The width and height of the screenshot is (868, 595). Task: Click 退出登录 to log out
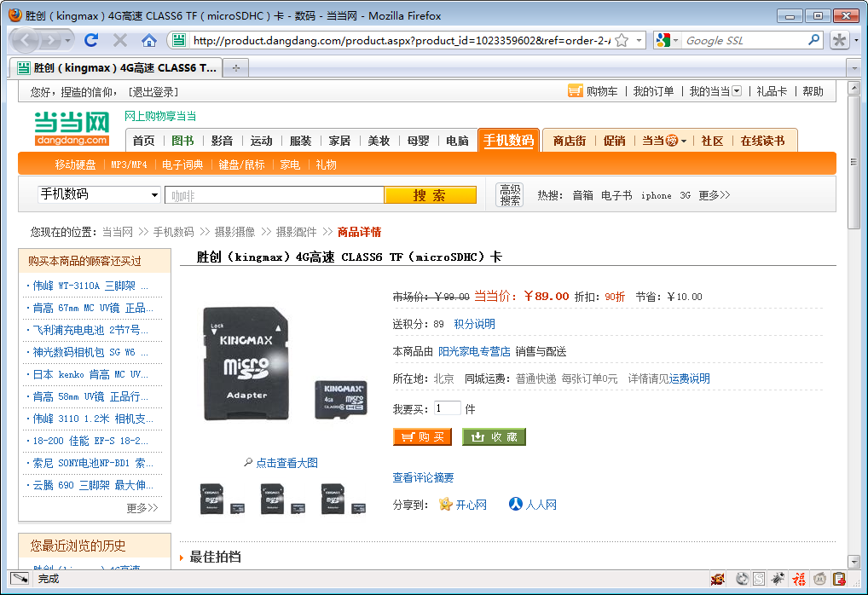click(153, 92)
